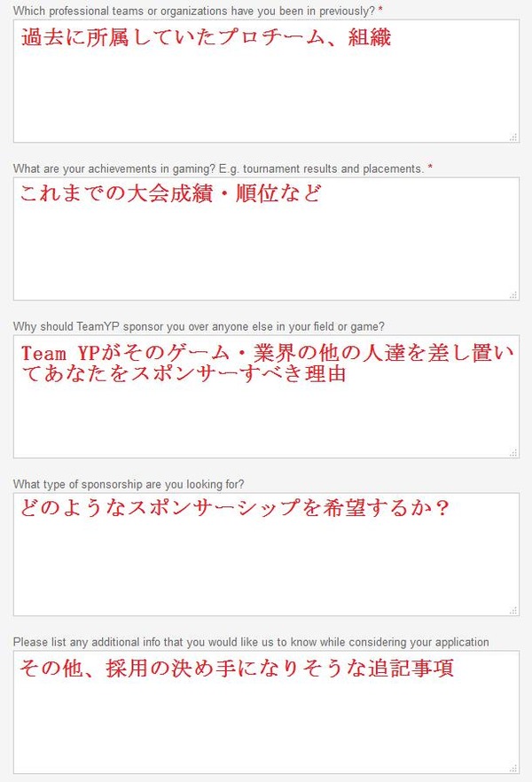Screen dimensions: 532x782
Task: Click red text その他、採用の決め手になりそうな追記事項
Action: click(237, 668)
